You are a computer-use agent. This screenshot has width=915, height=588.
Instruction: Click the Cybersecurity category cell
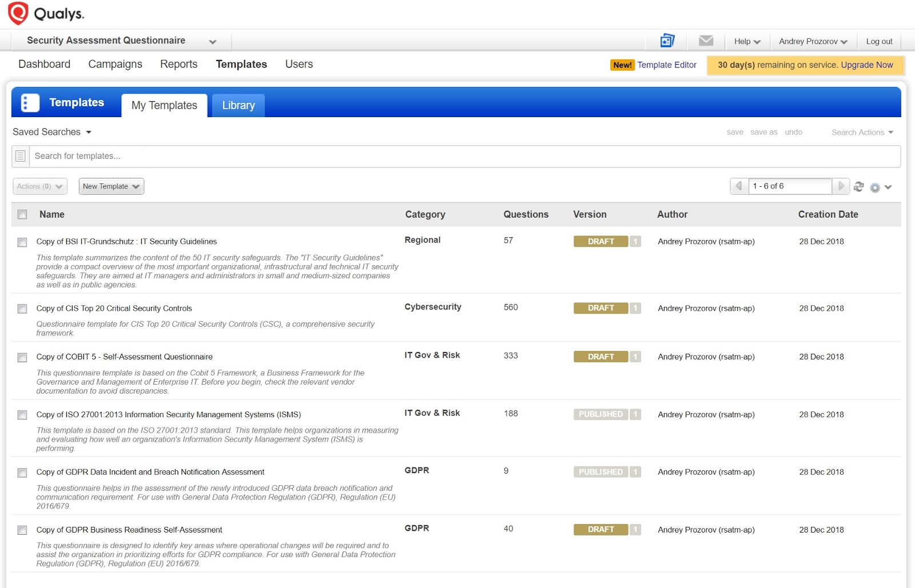(x=433, y=307)
